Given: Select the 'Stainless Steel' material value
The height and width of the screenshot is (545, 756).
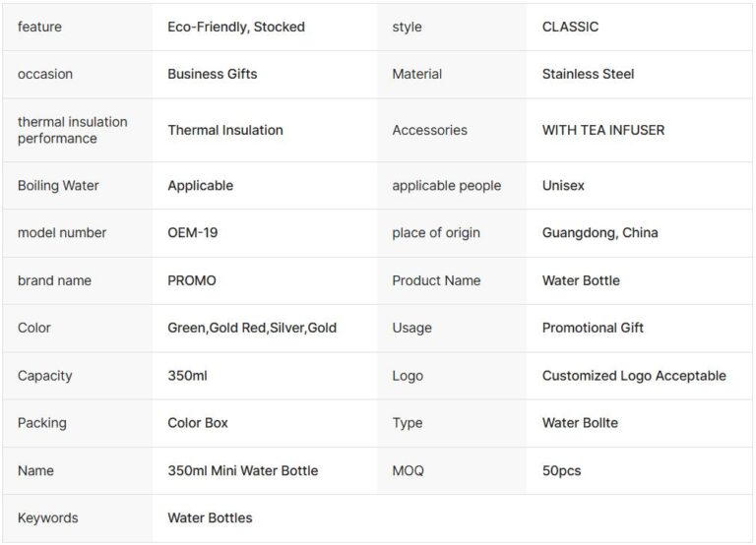Looking at the screenshot, I should pos(588,74).
